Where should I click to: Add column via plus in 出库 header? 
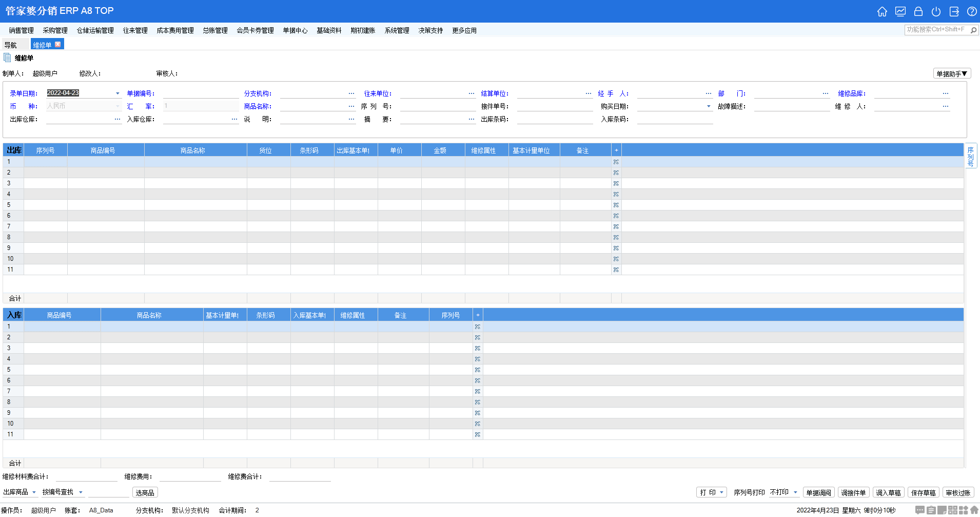click(616, 150)
